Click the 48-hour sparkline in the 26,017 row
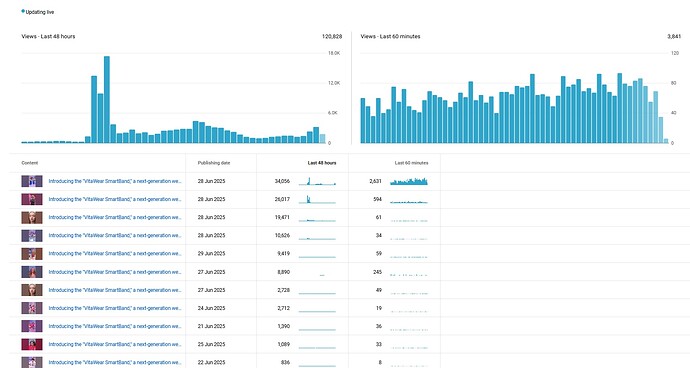The image size is (690, 368). point(317,199)
